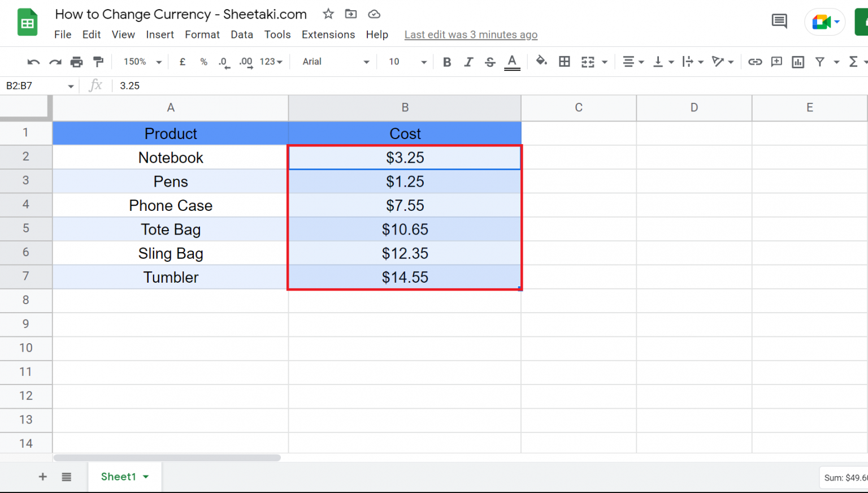Increase decimal places for selection

[245, 62]
